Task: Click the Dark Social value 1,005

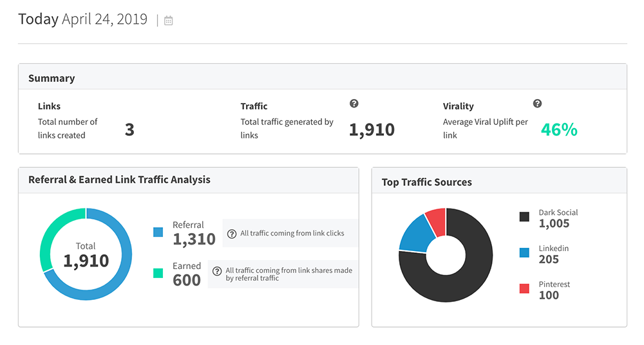Action: click(x=554, y=223)
